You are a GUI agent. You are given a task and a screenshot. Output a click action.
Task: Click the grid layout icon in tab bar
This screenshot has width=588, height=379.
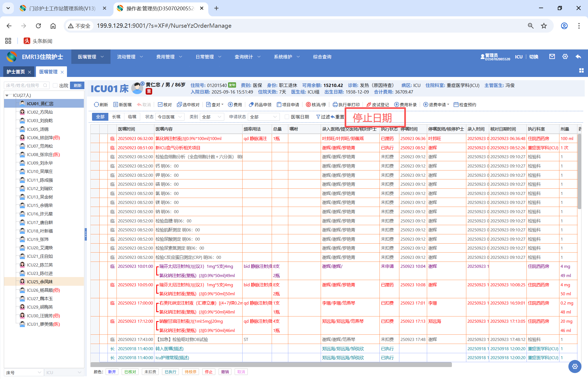(x=581, y=71)
